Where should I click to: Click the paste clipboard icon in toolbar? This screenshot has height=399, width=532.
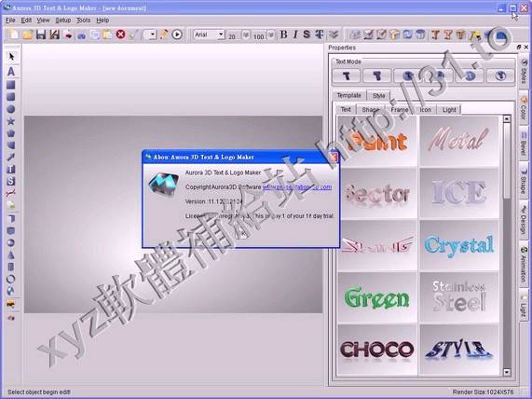[107, 34]
